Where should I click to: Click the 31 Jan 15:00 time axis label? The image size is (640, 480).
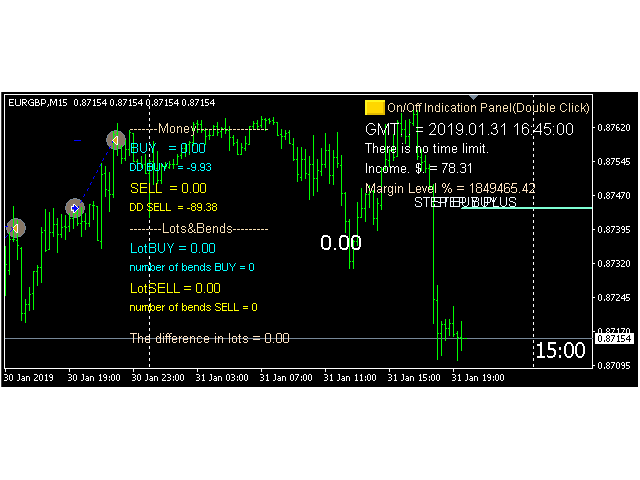coord(414,378)
